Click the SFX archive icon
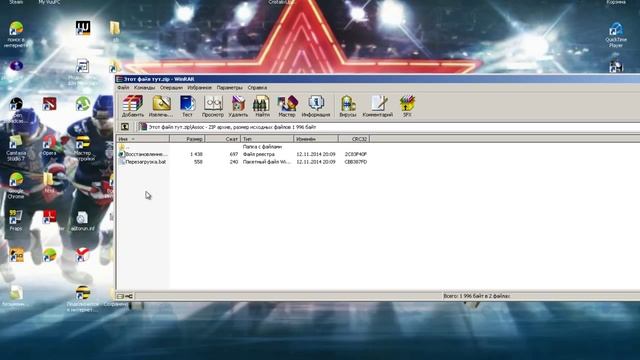This screenshot has width=640, height=360. (407, 106)
